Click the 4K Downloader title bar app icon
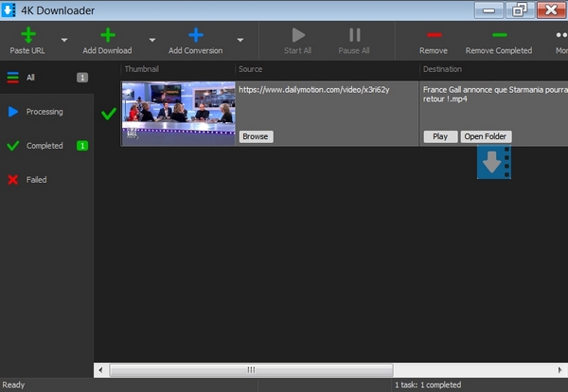 tap(9, 10)
